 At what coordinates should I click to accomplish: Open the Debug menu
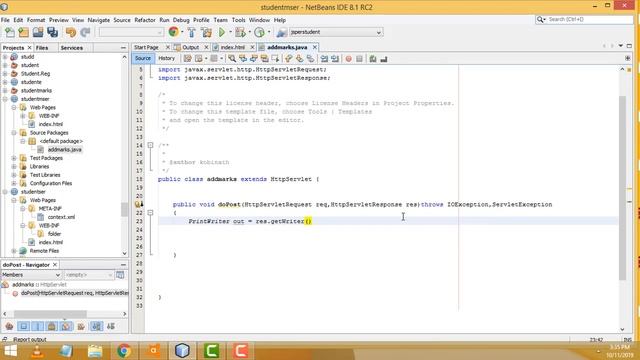click(x=181, y=20)
